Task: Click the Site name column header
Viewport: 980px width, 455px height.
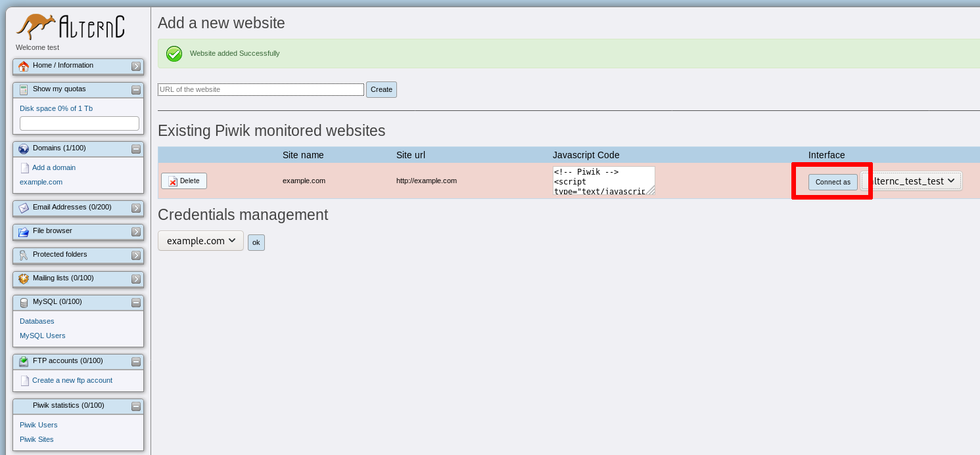Action: click(303, 156)
